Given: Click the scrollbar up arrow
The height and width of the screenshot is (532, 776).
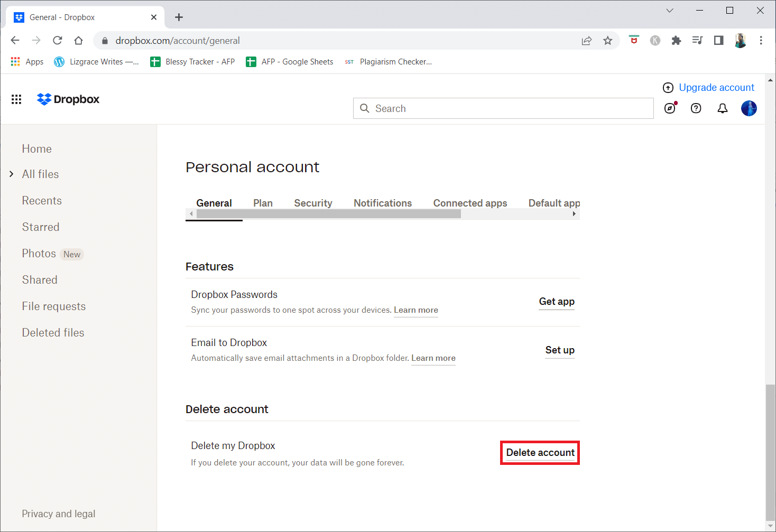Looking at the screenshot, I should 770,80.
